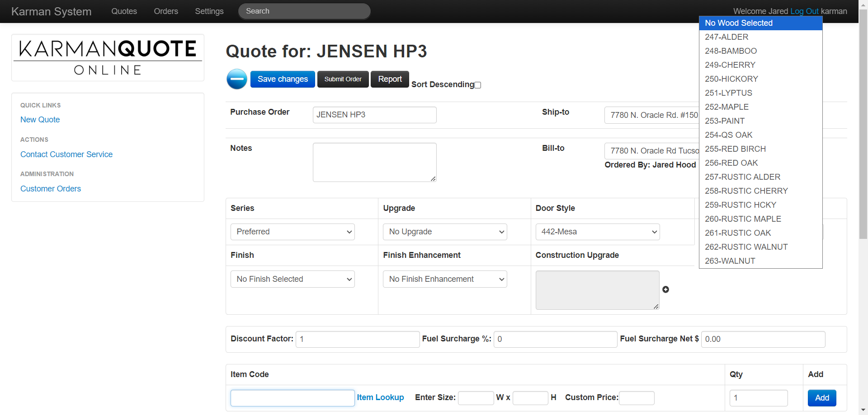Choose 262-RUSTIC WALNUT from wood list
868x415 pixels.
[761, 247]
